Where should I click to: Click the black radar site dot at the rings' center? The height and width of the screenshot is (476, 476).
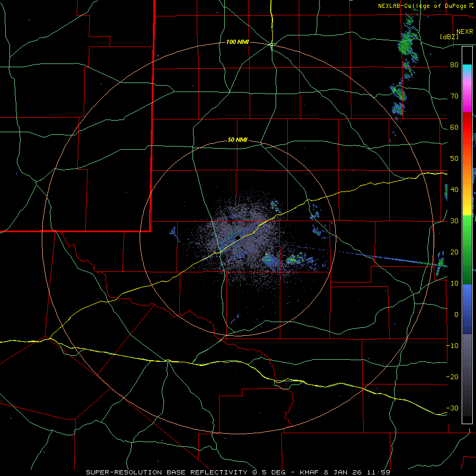[x=238, y=237]
